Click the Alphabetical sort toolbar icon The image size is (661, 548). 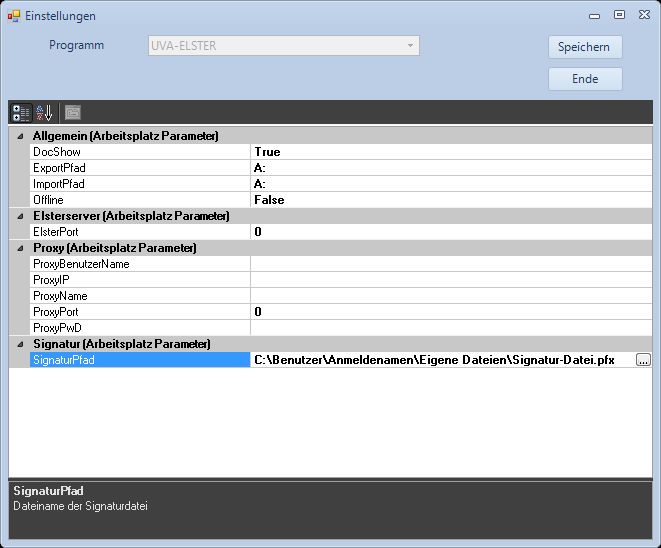(x=45, y=112)
